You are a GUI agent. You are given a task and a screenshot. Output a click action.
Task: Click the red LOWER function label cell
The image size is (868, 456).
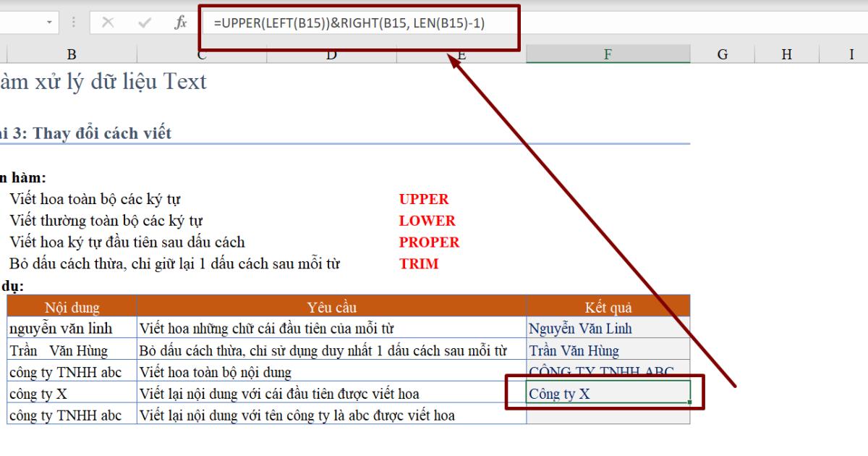(x=426, y=221)
